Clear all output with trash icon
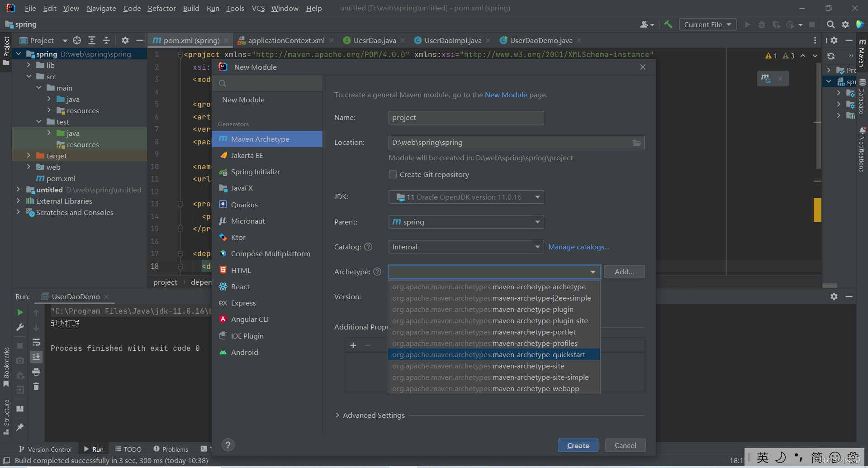Image resolution: width=868 pixels, height=468 pixels. (x=36, y=387)
